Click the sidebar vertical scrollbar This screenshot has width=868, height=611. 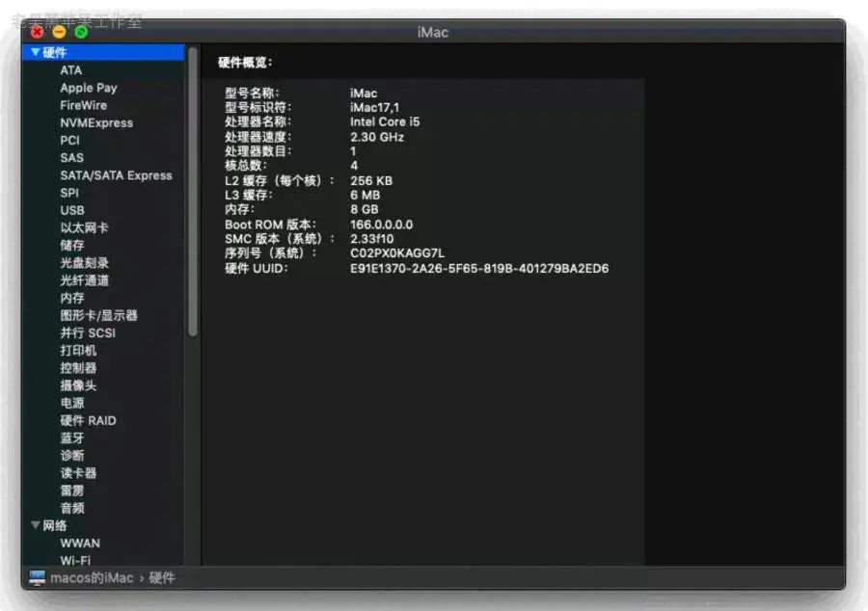tap(193, 192)
